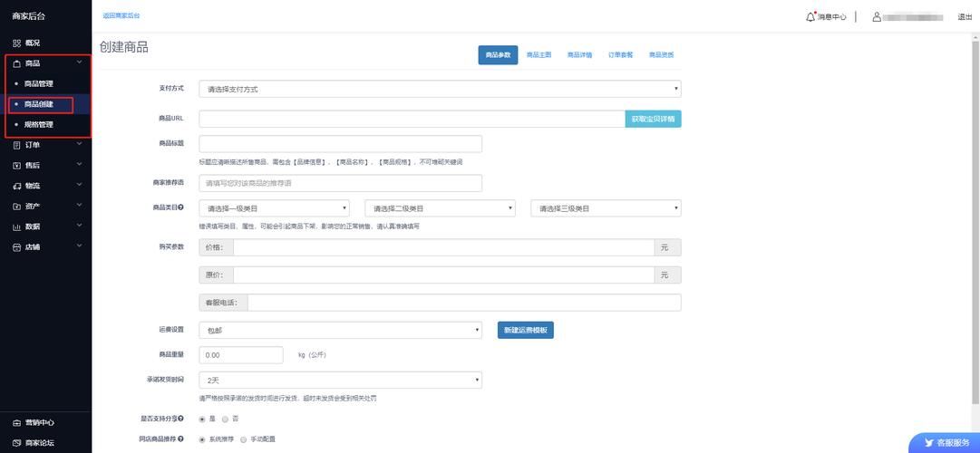Click the 订单 orders icon in sidebar
This screenshot has height=453, width=980.
point(16,145)
